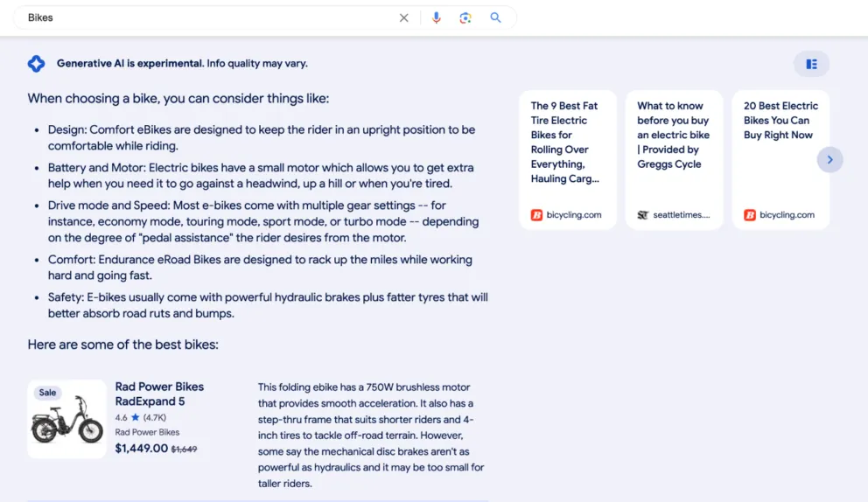Click the first bicycling.com favicon
This screenshot has height=502, width=868.
[536, 215]
